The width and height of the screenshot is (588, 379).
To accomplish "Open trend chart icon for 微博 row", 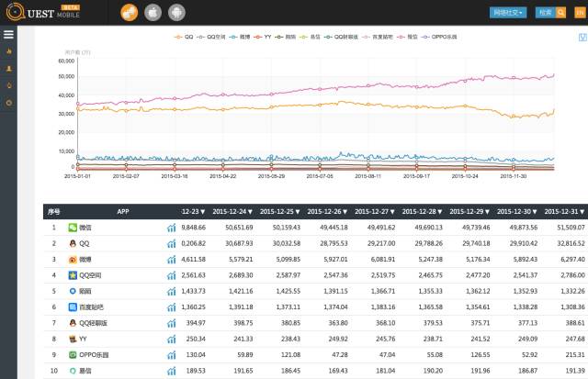I will (172, 260).
